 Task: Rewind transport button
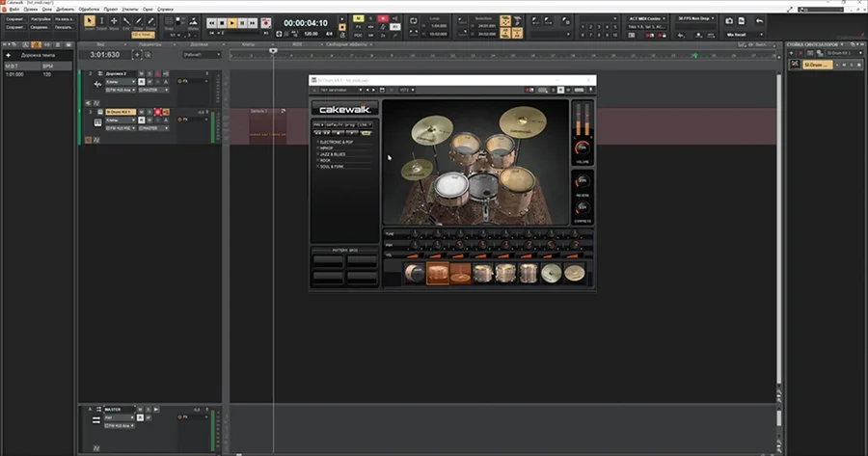(211, 23)
